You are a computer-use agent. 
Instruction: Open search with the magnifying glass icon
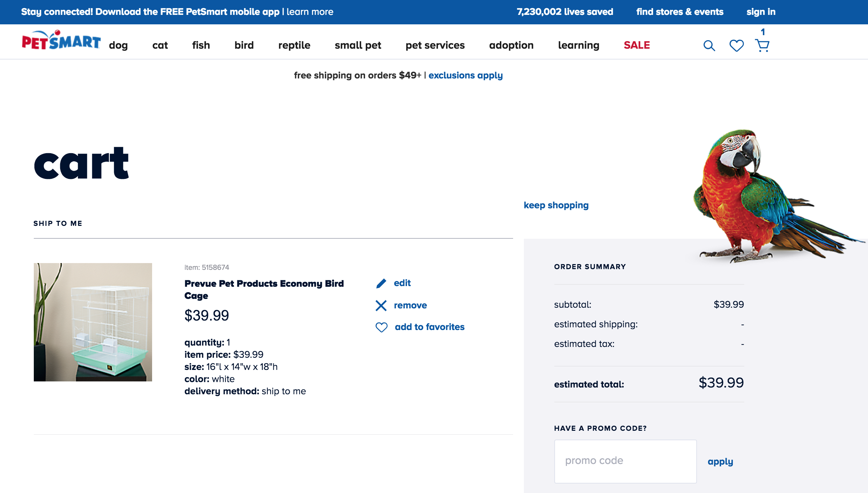click(709, 45)
